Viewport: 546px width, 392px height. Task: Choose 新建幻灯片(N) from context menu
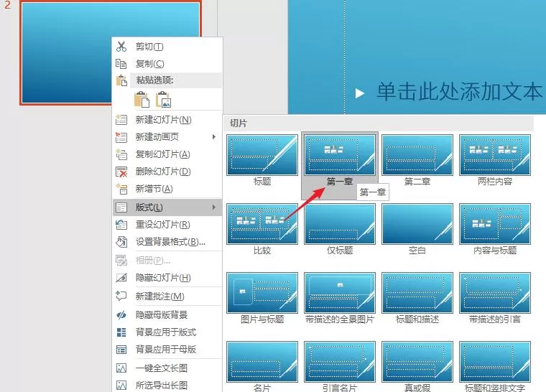tap(167, 120)
